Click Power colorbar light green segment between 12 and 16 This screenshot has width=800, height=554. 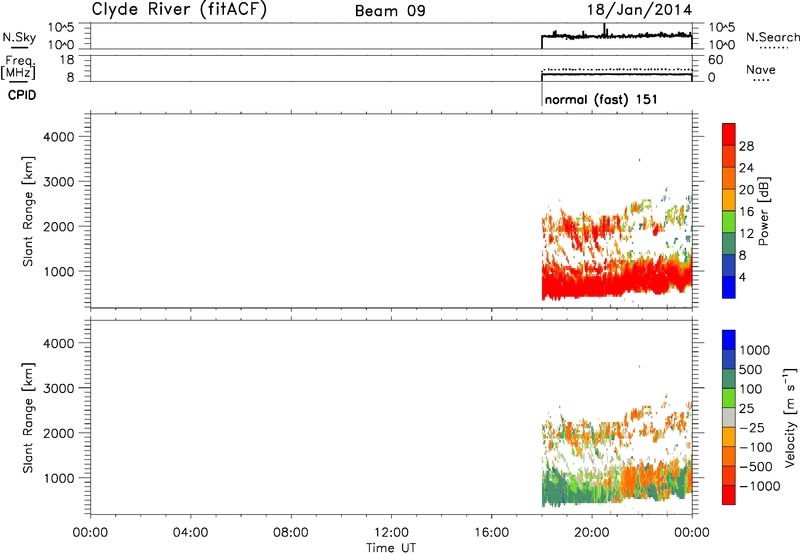coord(729,222)
